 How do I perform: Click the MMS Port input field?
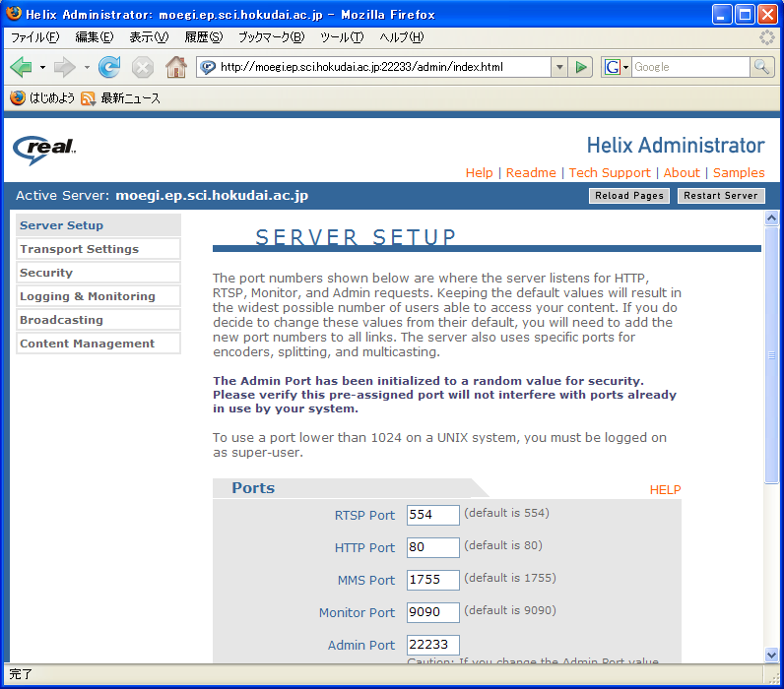point(433,580)
